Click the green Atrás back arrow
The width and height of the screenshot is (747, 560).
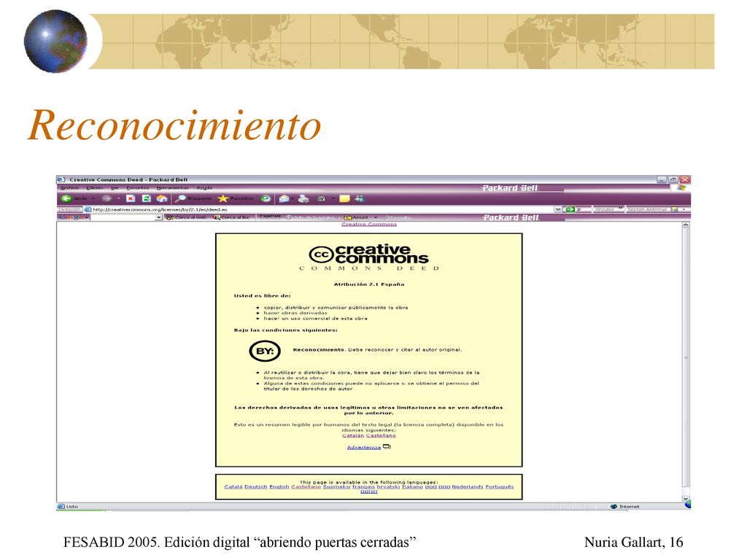tap(66, 198)
